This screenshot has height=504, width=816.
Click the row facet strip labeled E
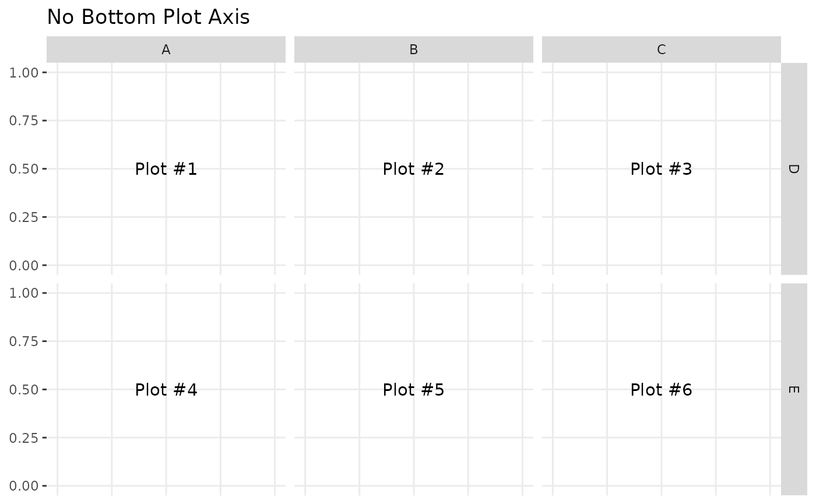[x=793, y=389]
